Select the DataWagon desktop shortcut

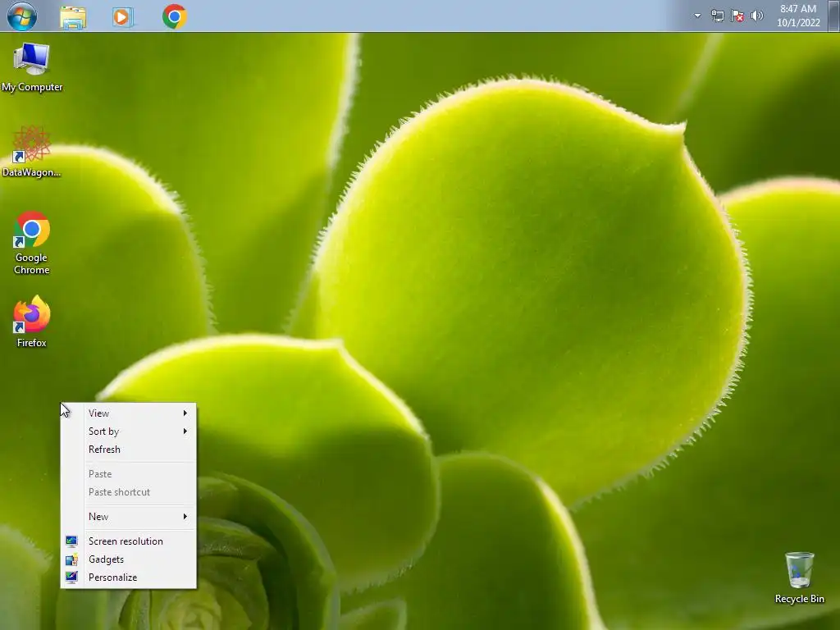coord(32,152)
